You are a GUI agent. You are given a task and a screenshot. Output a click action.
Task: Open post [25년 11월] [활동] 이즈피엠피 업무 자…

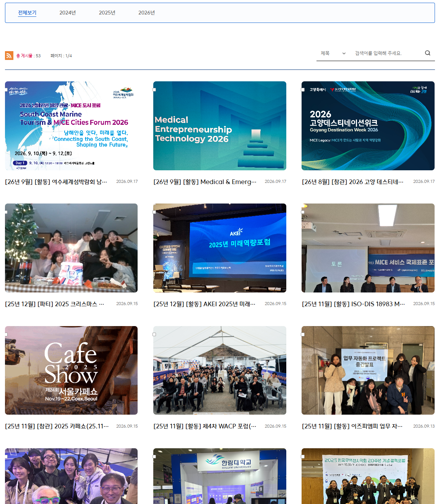pyautogui.click(x=352, y=426)
